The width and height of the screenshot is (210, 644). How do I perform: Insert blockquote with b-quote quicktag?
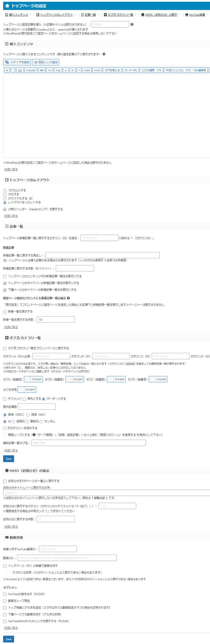point(31,70)
